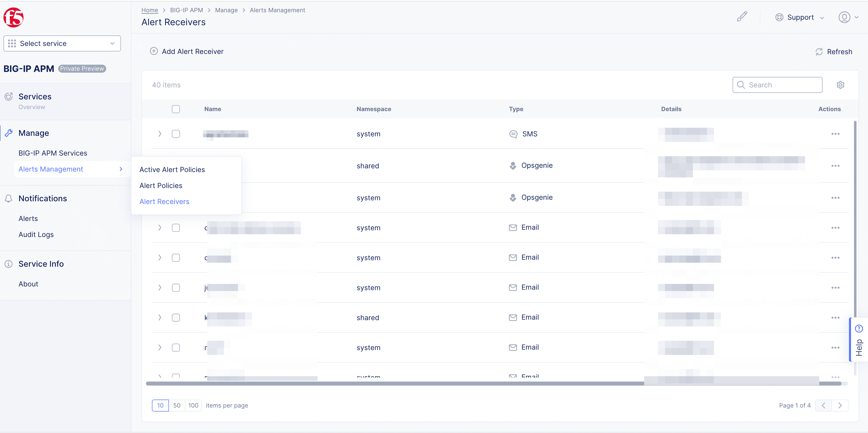Click the Services overview target icon
Viewport: 868px width, 433px height.
[9, 97]
